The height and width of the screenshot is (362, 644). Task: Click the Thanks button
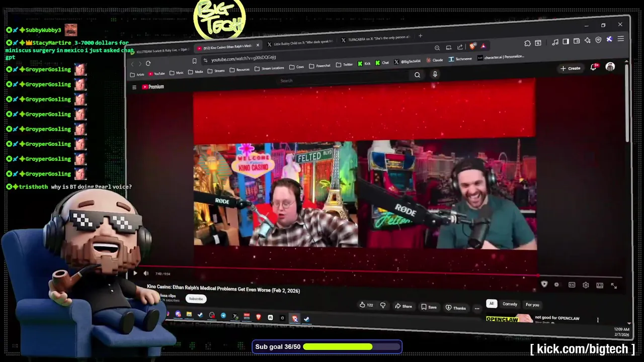pyautogui.click(x=456, y=308)
